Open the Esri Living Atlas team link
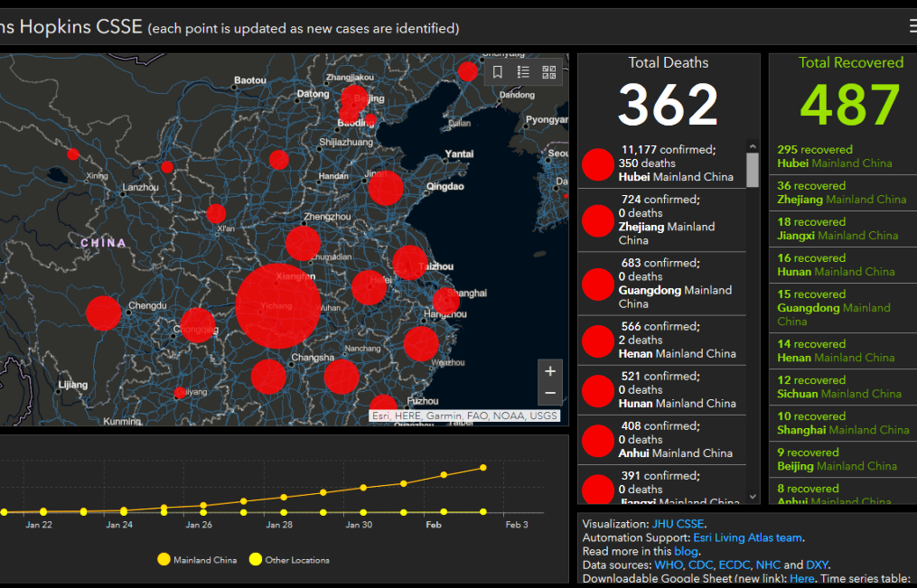The height and width of the screenshot is (588, 917). [x=746, y=537]
